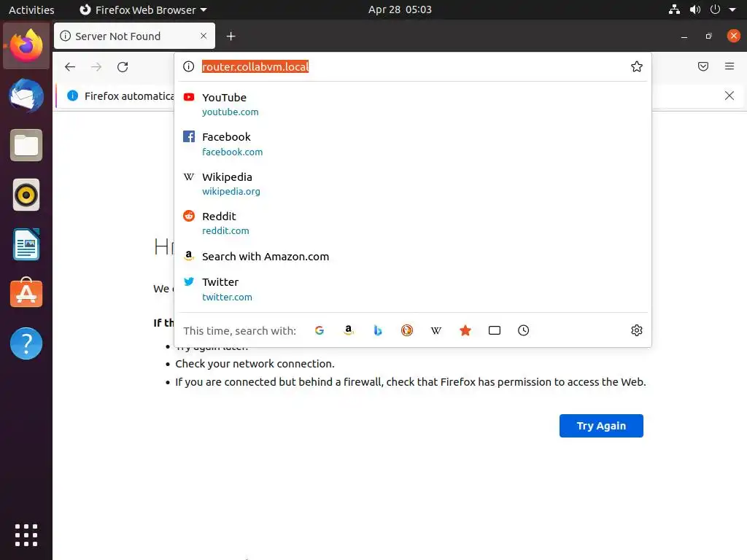747x560 pixels.
Task: Open power icon in top bar
Action: tap(715, 9)
